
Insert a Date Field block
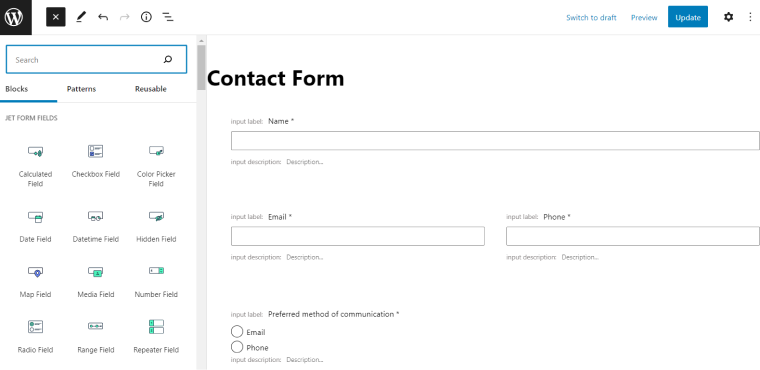pyautogui.click(x=35, y=226)
